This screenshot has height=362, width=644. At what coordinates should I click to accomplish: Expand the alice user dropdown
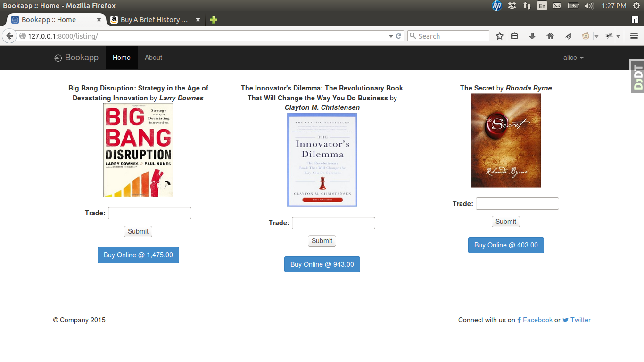[573, 58]
